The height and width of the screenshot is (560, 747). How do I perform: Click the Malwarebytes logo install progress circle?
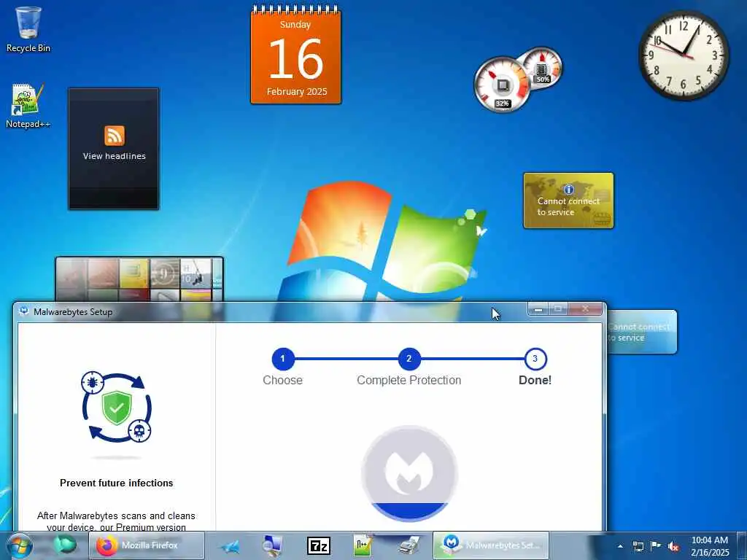click(x=410, y=472)
